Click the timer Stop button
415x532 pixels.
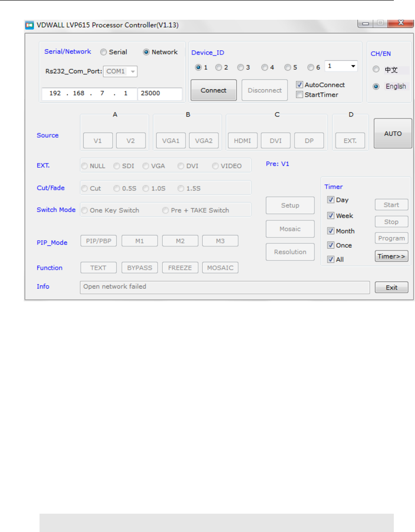coord(391,222)
